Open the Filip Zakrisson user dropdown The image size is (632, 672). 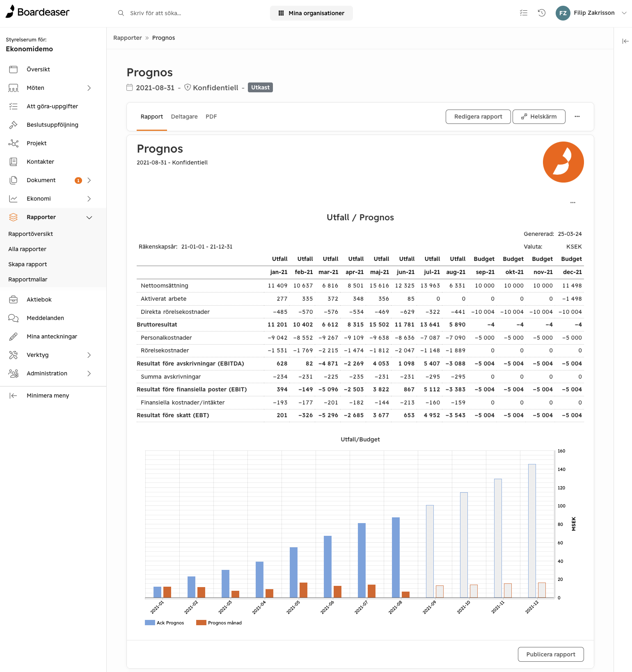point(591,13)
